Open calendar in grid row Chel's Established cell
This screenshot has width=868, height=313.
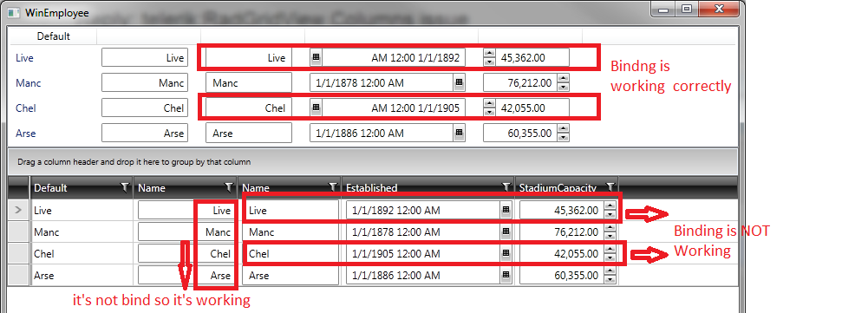(x=506, y=254)
